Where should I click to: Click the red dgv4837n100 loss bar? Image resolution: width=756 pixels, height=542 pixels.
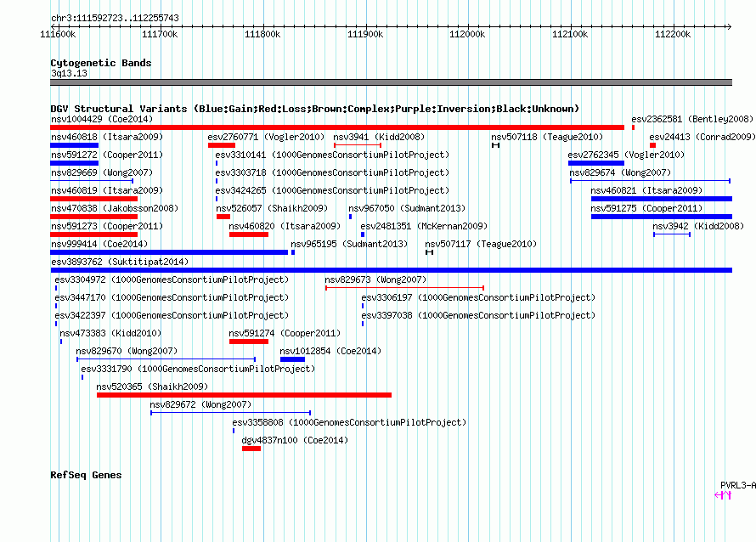coord(251,449)
